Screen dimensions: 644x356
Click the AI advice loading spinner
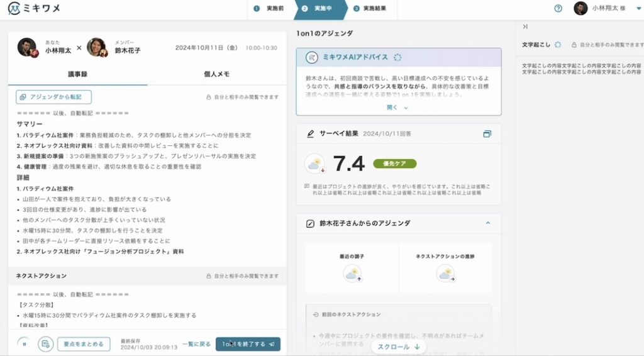pos(397,57)
